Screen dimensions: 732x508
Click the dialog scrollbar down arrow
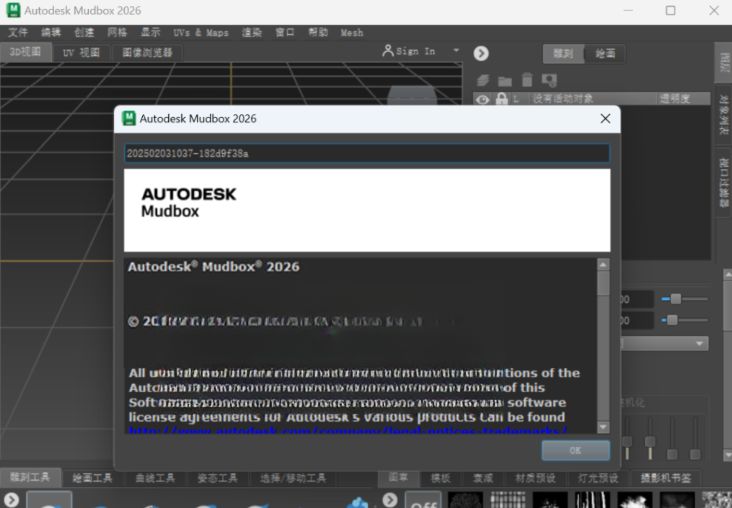(x=603, y=427)
